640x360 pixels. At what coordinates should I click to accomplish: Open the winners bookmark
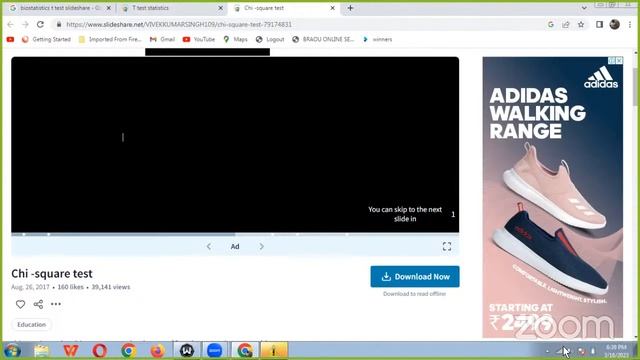(377, 39)
